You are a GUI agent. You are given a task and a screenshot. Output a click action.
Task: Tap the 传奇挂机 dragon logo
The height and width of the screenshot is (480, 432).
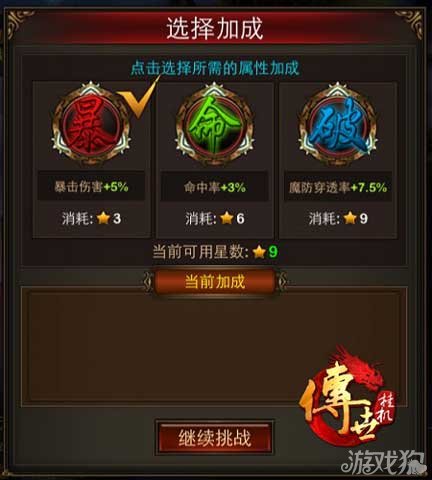click(x=348, y=398)
